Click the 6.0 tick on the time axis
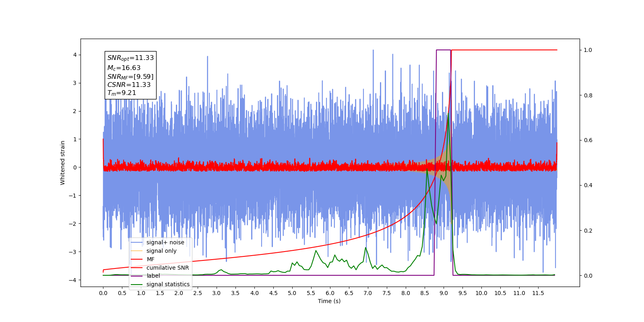 click(x=330, y=293)
